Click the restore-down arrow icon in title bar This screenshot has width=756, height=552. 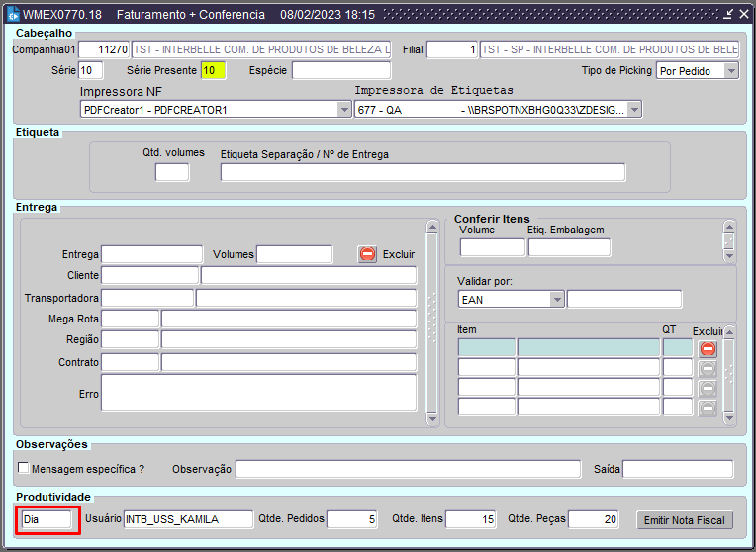(727, 14)
